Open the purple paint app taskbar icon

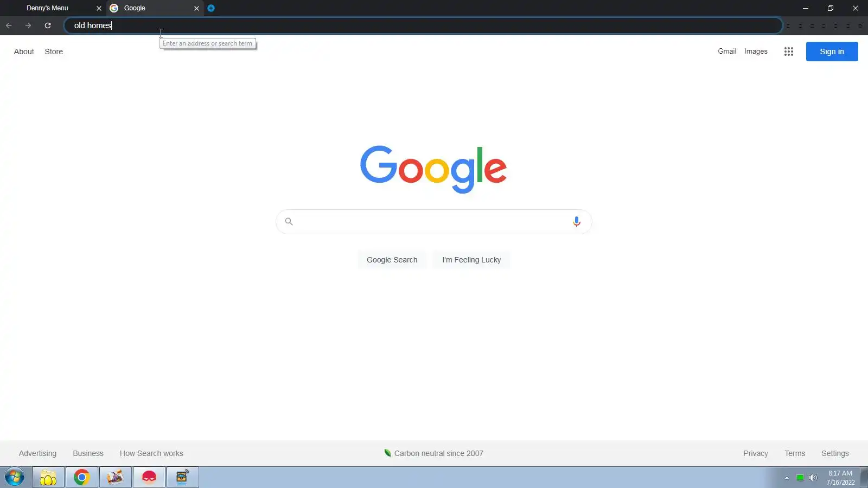[116, 477]
